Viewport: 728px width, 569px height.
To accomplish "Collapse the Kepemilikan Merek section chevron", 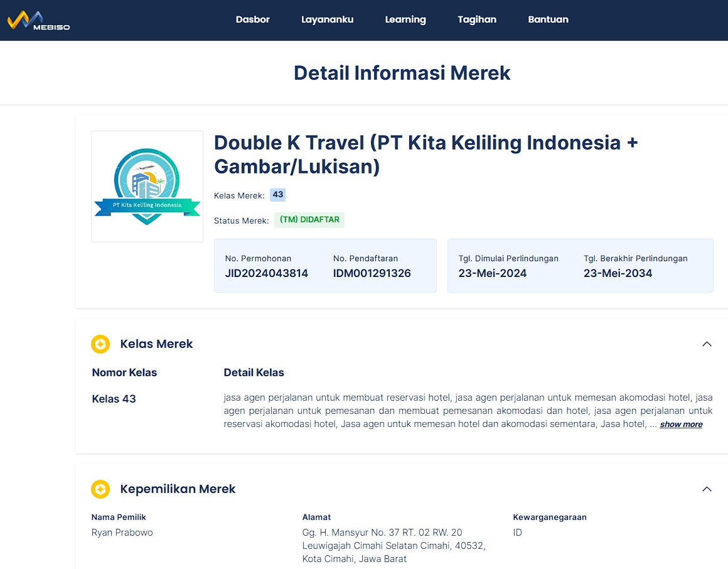I will pos(707,489).
